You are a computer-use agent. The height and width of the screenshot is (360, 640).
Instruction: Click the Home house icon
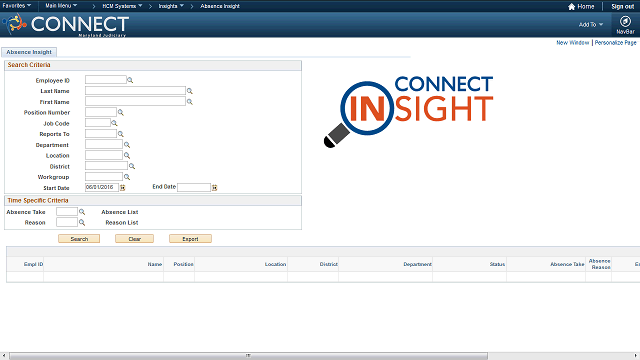(571, 7)
